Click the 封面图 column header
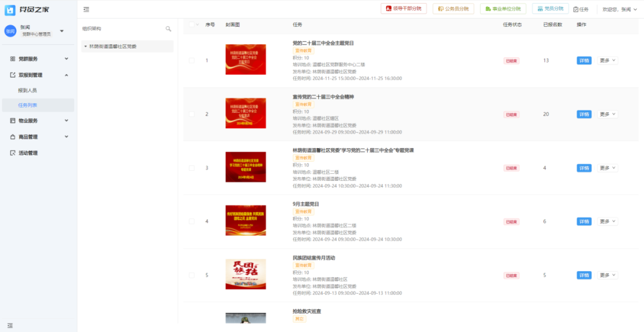This screenshot has height=332, width=644. (233, 24)
